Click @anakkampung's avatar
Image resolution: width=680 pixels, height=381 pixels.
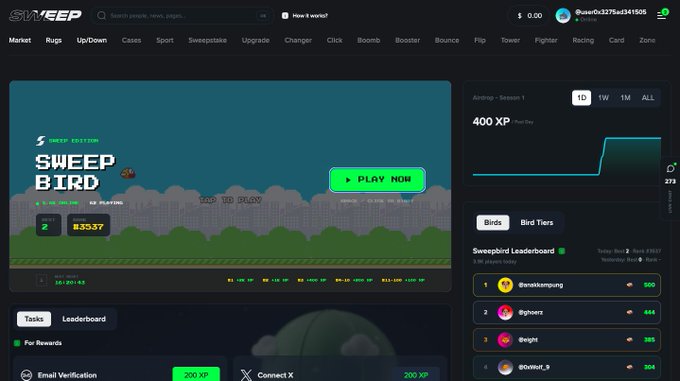[x=505, y=285]
